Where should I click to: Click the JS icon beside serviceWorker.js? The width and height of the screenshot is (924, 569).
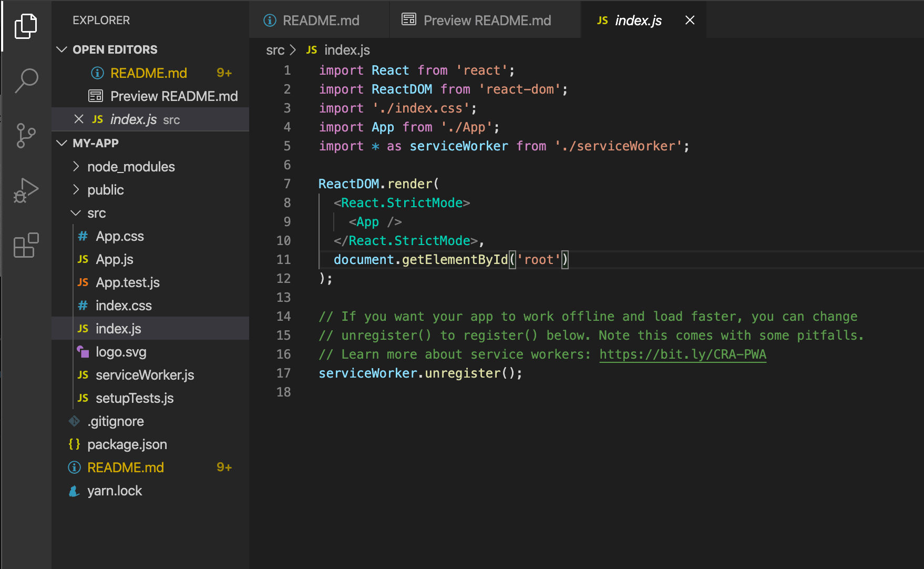coord(83,374)
